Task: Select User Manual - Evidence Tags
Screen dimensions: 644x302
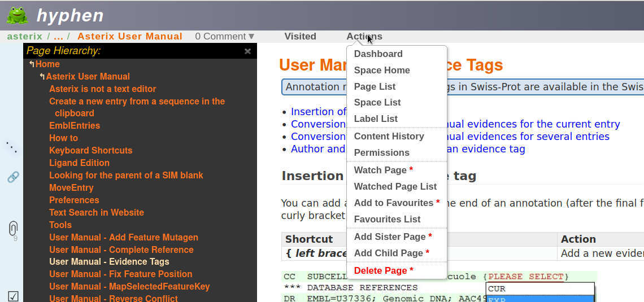Action: (109, 262)
